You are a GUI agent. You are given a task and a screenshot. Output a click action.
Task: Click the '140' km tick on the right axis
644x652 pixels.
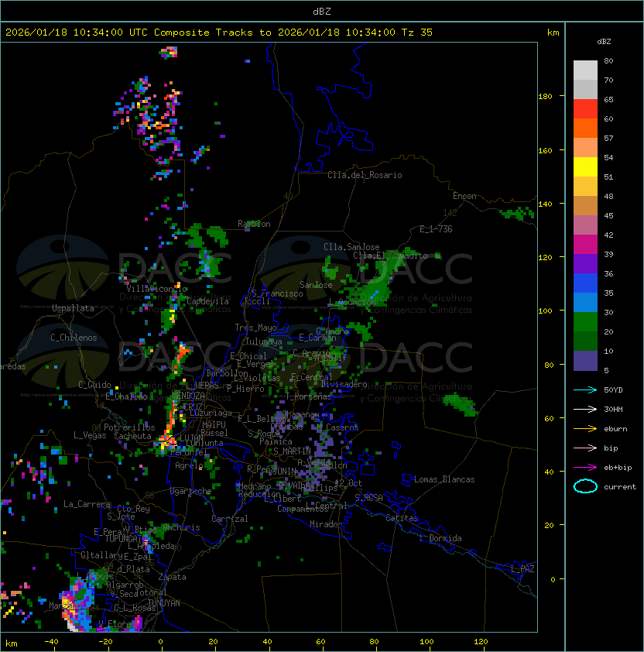[545, 204]
